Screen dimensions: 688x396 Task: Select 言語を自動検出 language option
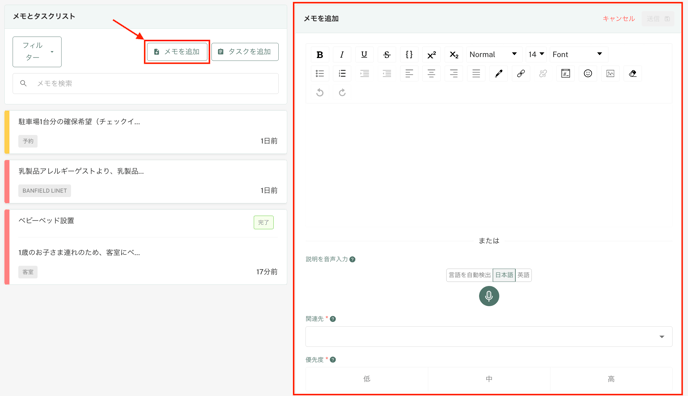(x=469, y=275)
